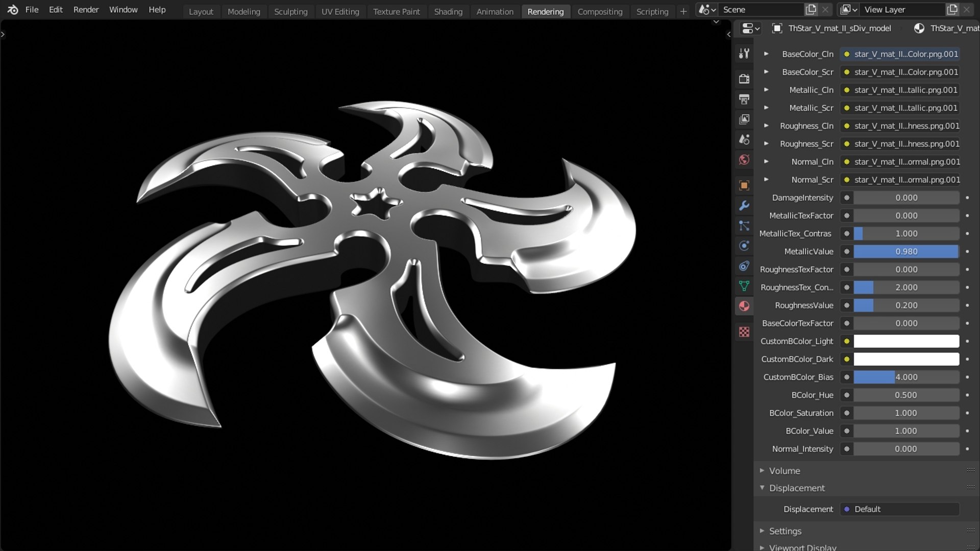Open Roughness_Scr texture link field

click(x=900, y=143)
